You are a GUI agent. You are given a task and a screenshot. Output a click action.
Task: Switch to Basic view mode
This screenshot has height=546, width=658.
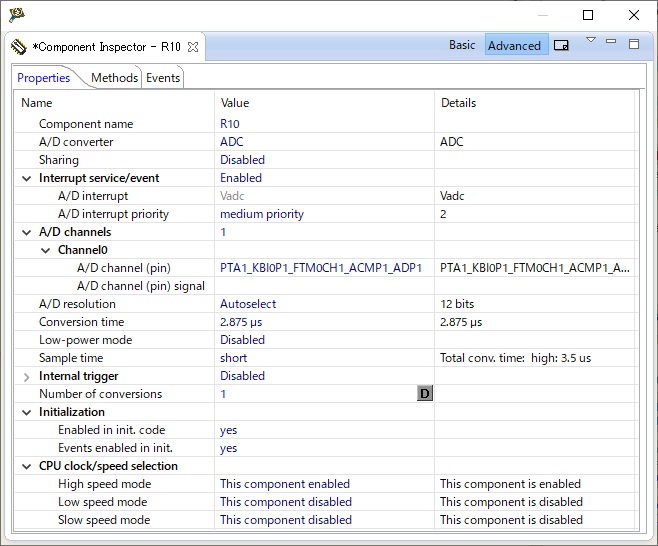pyautogui.click(x=462, y=45)
